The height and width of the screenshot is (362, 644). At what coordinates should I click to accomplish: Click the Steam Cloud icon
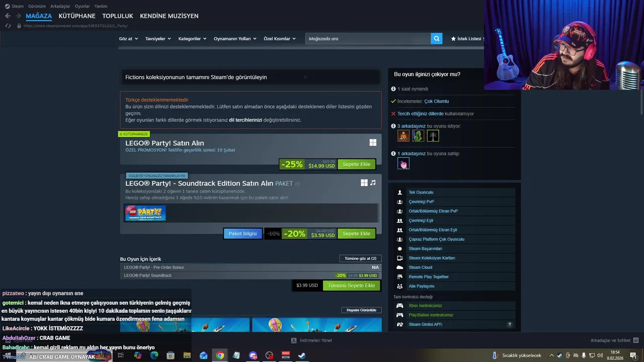(400, 267)
